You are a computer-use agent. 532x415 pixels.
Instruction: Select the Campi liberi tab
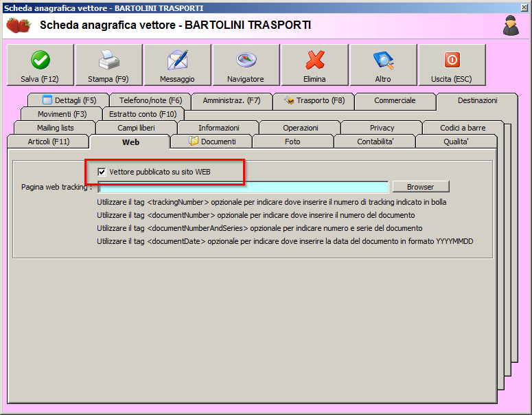[x=136, y=128]
